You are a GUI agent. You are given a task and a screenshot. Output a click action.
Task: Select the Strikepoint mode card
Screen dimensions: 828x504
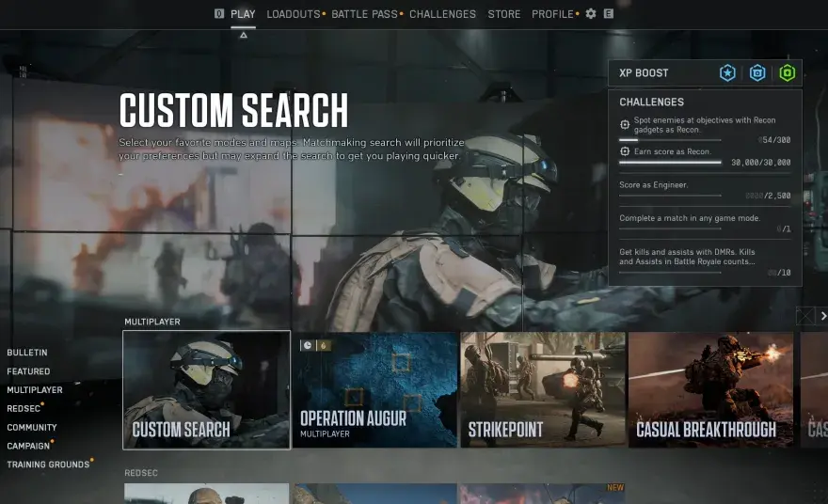pos(543,390)
